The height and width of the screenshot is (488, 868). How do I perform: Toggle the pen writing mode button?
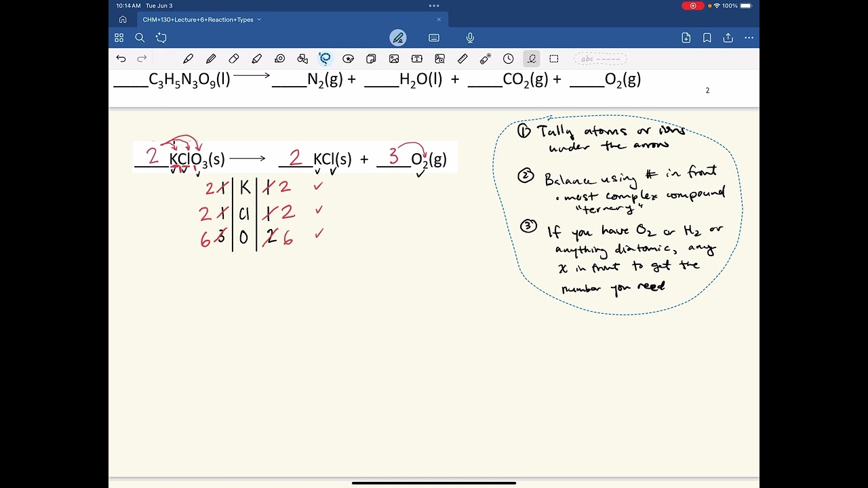pyautogui.click(x=398, y=38)
